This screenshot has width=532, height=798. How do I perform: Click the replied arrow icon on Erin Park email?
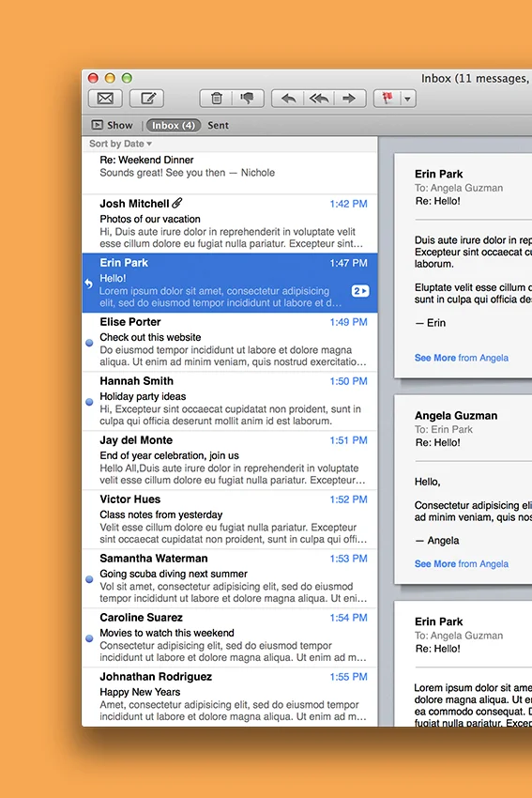(88, 284)
